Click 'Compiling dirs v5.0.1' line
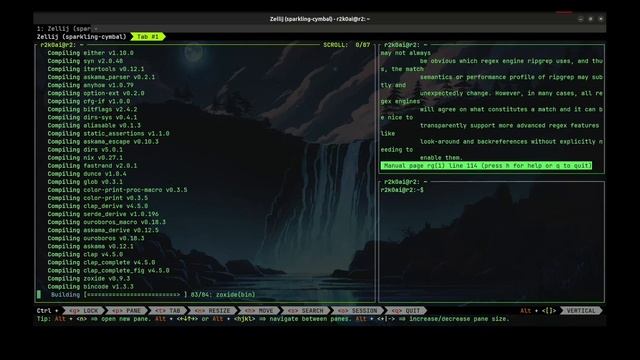 (x=85, y=150)
